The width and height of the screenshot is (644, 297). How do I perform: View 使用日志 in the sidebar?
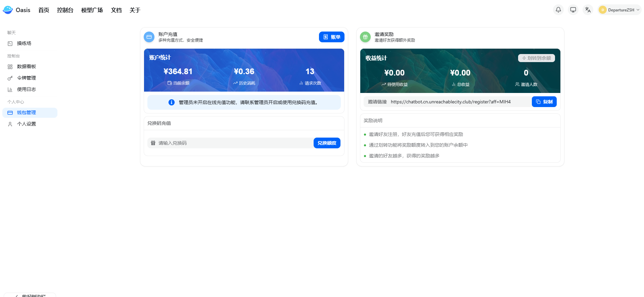click(x=26, y=89)
